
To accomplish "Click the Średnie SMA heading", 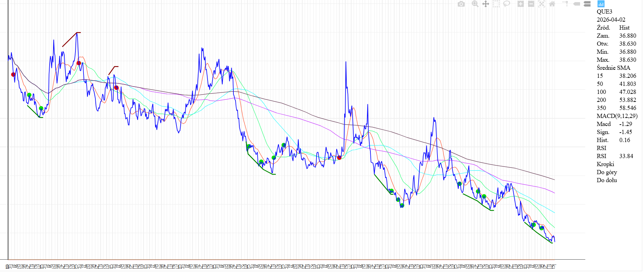I will (613, 68).
